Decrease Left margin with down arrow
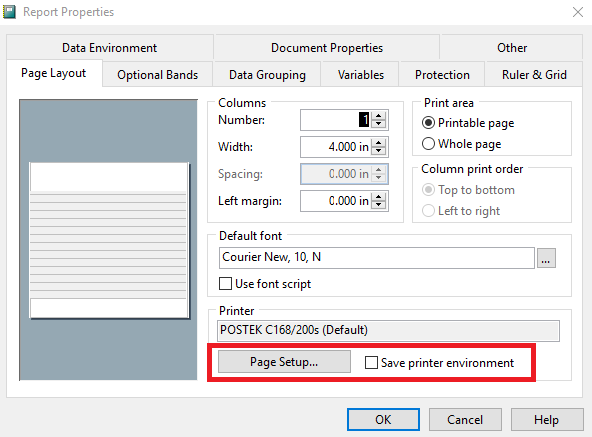The height and width of the screenshot is (437, 592). [378, 205]
